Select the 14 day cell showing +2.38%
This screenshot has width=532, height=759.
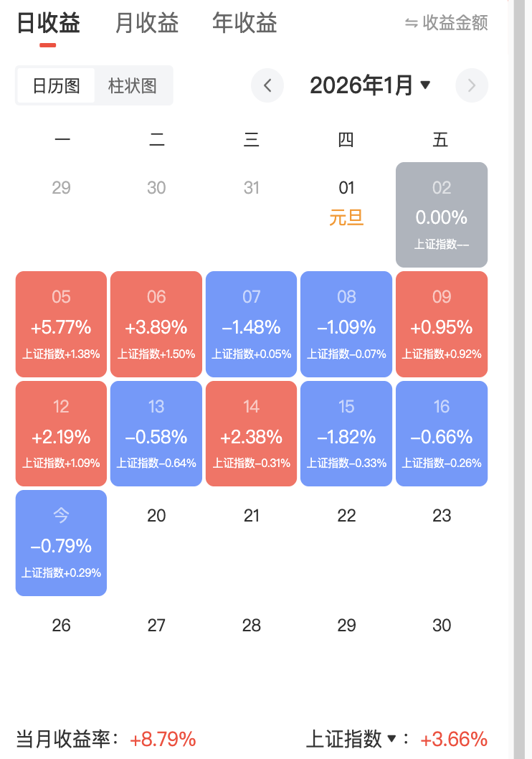click(x=251, y=433)
